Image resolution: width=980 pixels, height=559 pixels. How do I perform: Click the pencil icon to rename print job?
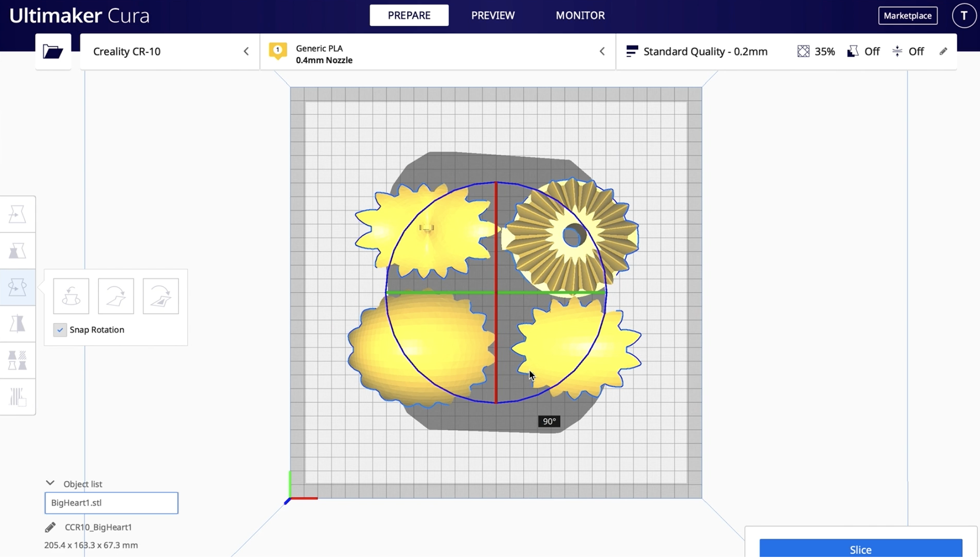point(50,527)
